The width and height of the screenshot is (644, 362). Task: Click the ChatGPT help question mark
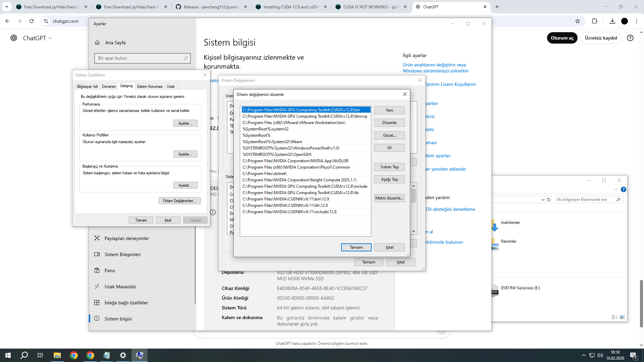630,38
